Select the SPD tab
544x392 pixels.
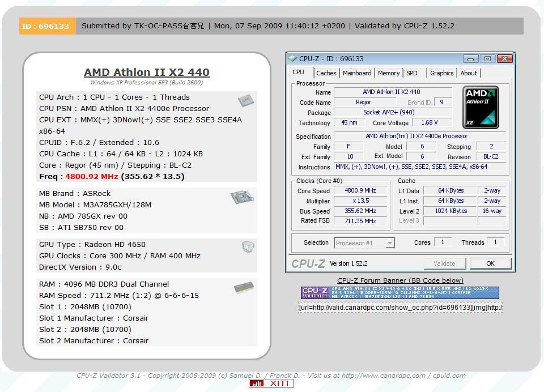click(412, 73)
